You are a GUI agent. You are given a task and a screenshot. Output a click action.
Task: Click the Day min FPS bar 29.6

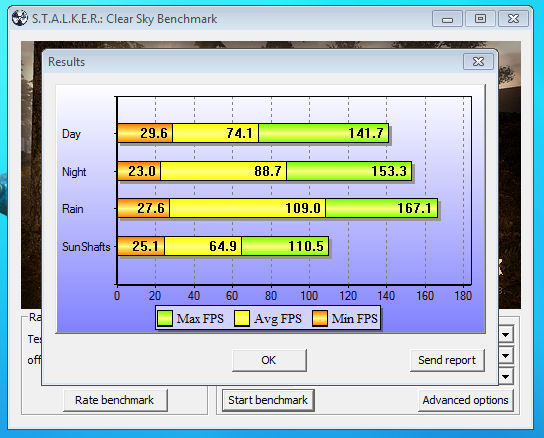145,133
